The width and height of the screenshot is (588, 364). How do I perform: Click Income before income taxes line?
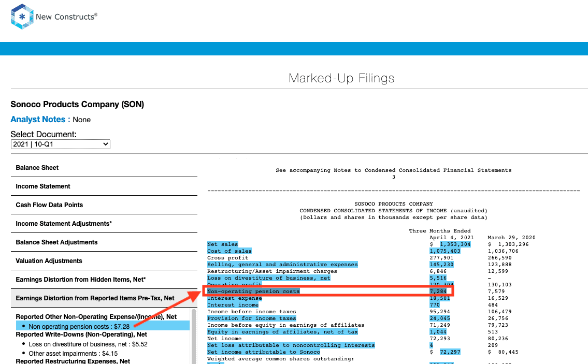[252, 312]
